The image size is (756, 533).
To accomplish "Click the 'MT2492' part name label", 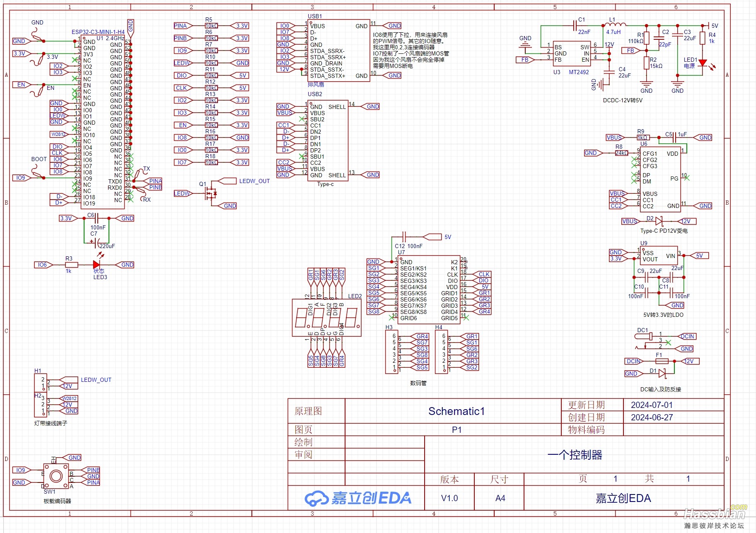I will [579, 72].
